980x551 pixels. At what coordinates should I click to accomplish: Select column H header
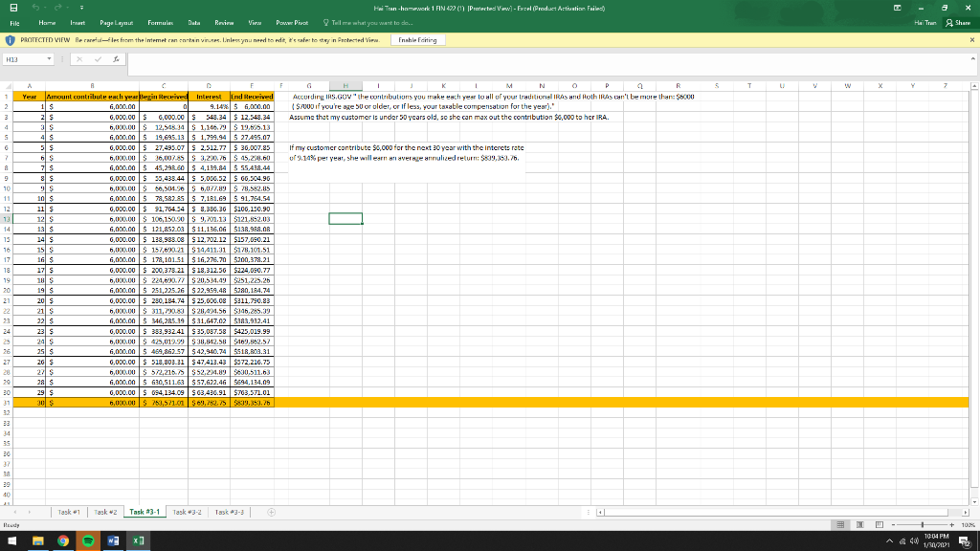coord(345,86)
